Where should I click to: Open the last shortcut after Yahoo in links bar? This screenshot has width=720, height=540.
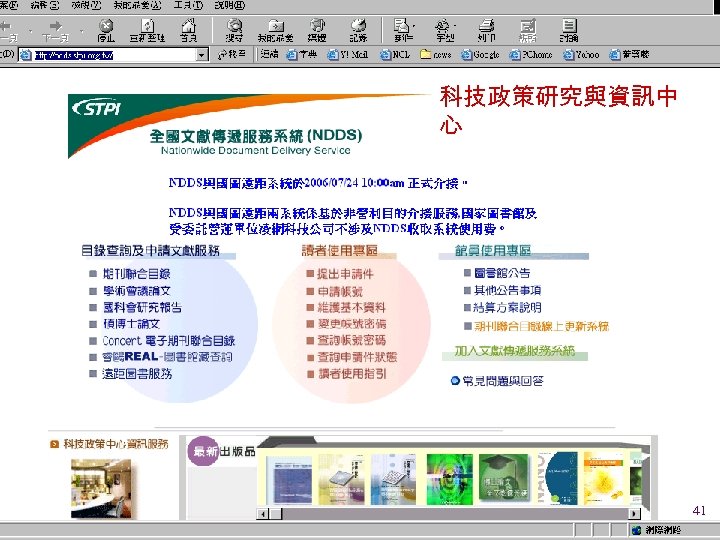coord(630,55)
